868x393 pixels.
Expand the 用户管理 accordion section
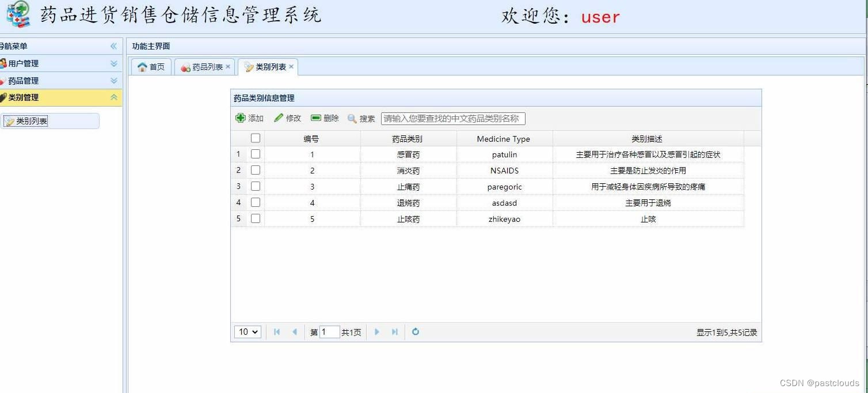pyautogui.click(x=113, y=63)
